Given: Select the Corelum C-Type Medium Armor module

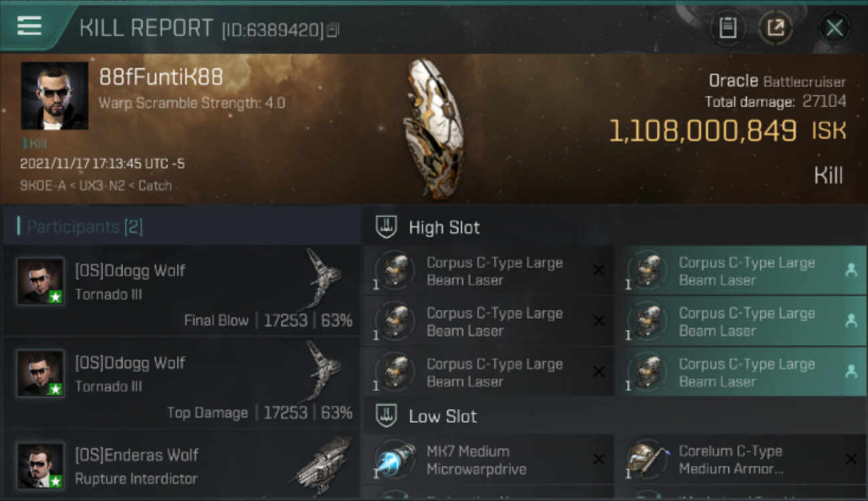Looking at the screenshot, I should 741,460.
